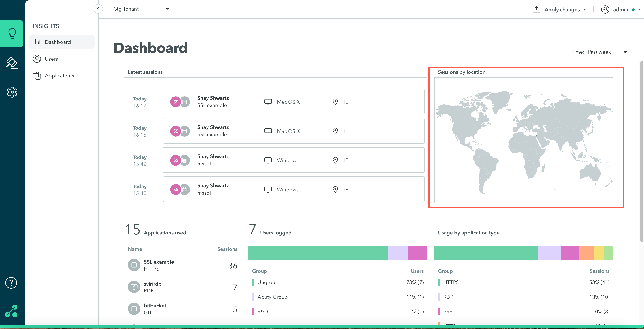644x329 pixels.
Task: Open the settings gear section
Action: 12,92
